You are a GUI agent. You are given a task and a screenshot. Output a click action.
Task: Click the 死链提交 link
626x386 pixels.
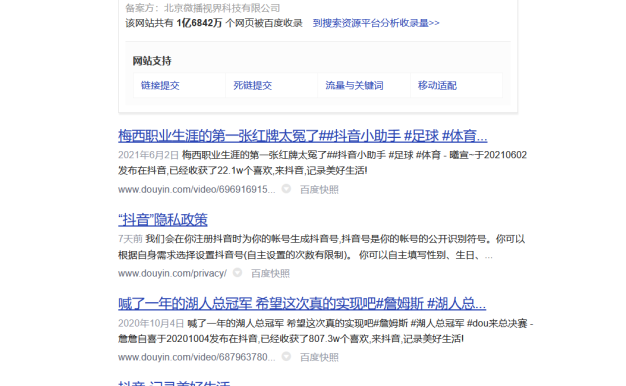tap(253, 85)
